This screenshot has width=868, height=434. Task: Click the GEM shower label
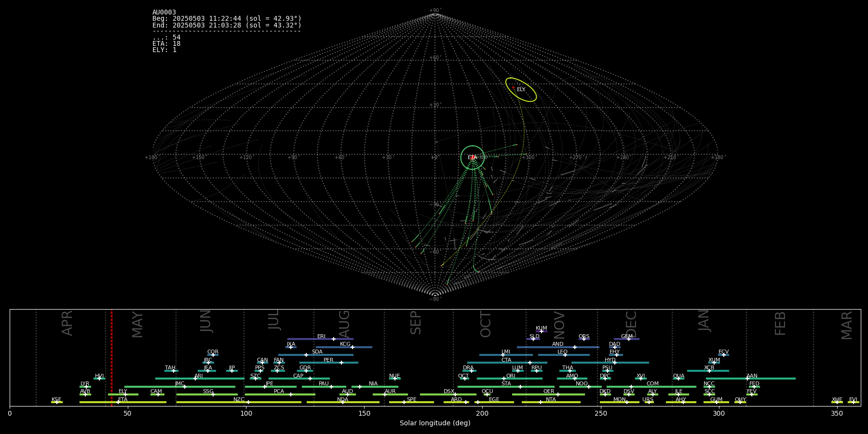point(626,337)
